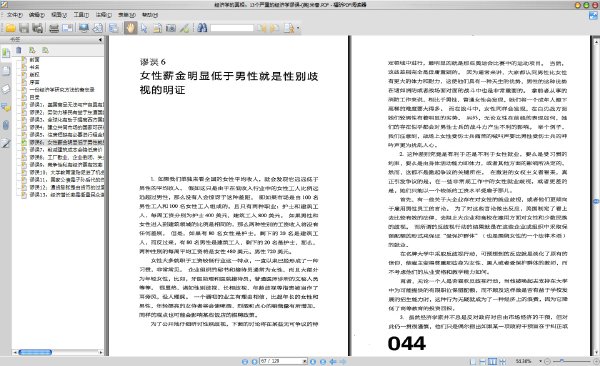Select the 谬误4 bookmark
The width and height of the screenshot is (600, 366).
(66, 127)
